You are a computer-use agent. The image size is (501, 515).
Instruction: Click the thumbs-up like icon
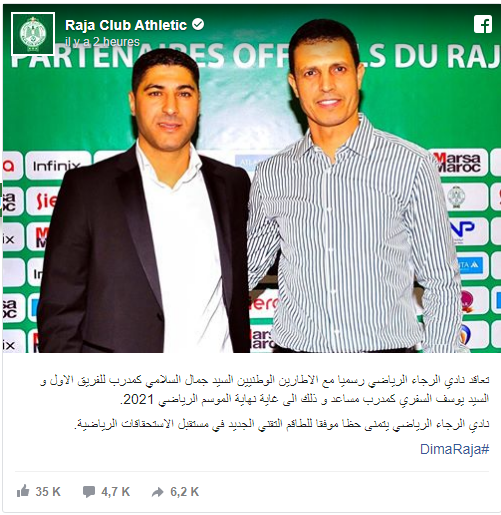pos(23,491)
